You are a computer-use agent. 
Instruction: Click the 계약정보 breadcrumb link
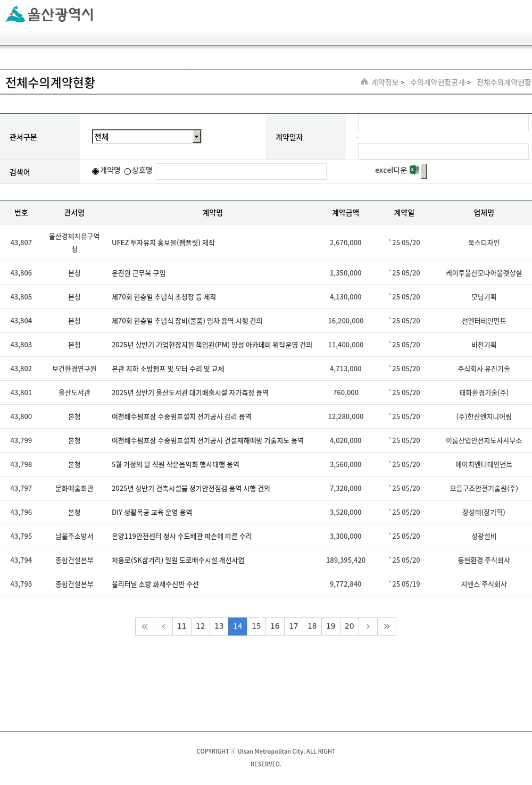pyautogui.click(x=385, y=82)
